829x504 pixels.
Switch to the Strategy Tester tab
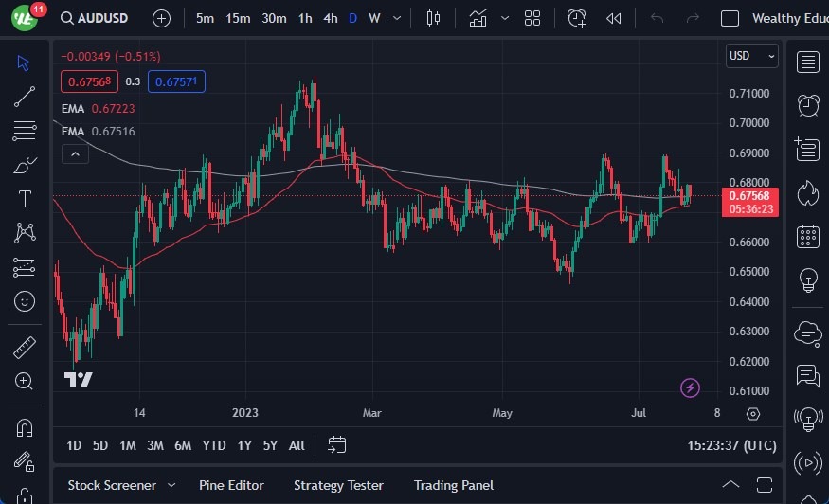click(338, 485)
